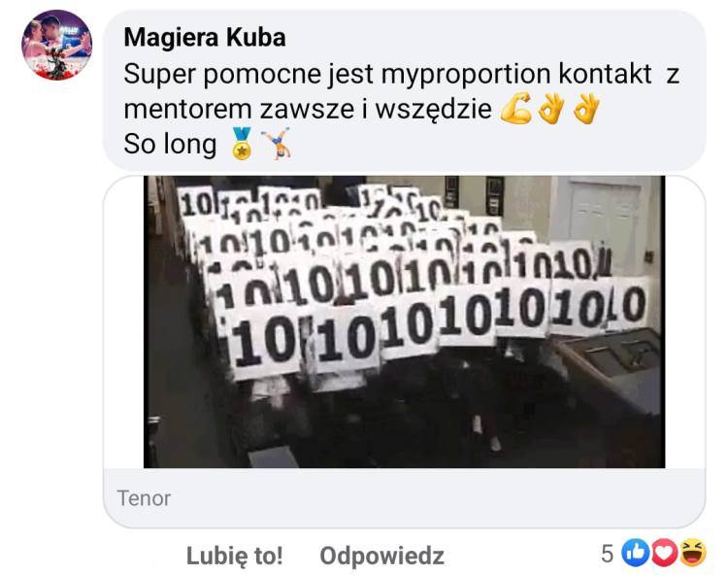Play the 10-score signs GIF

(404, 322)
